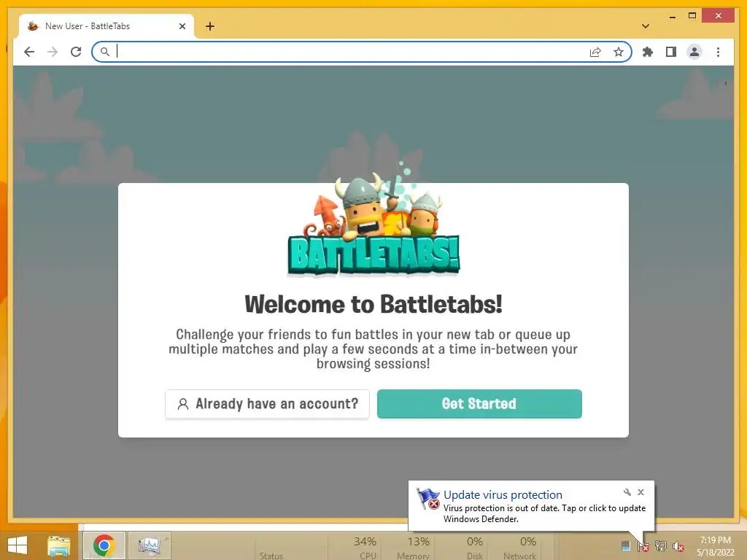Screen dimensions: 747x560
Task: Minimize the Chrome window
Action: point(672,16)
